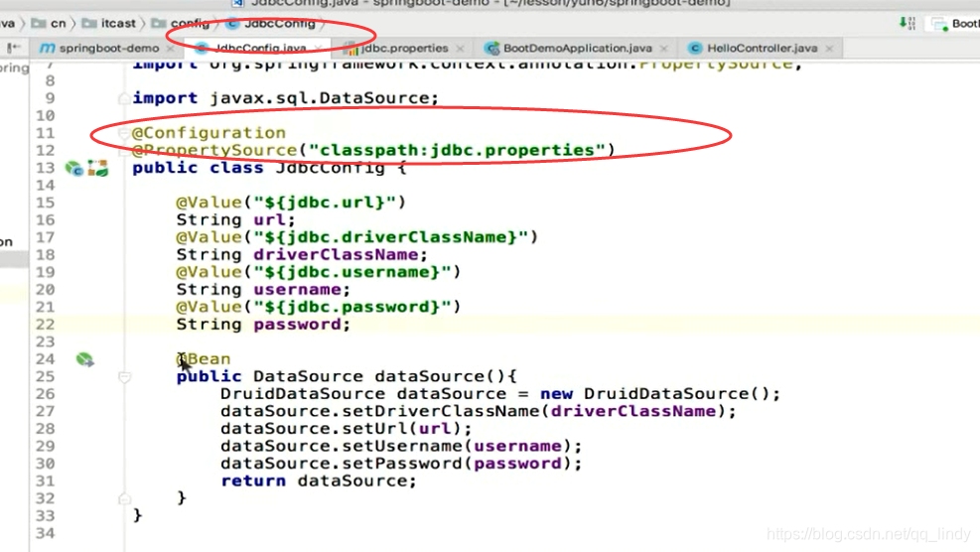Click the @PropertySource annotation name

214,151
